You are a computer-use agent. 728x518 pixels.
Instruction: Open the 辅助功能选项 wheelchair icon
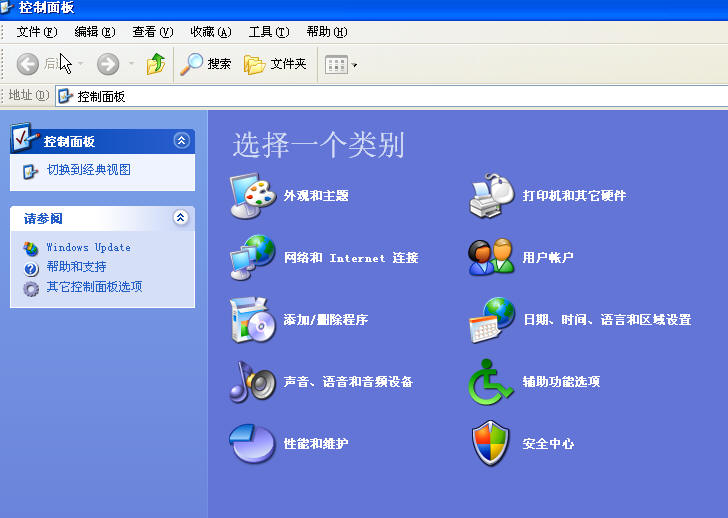click(490, 382)
